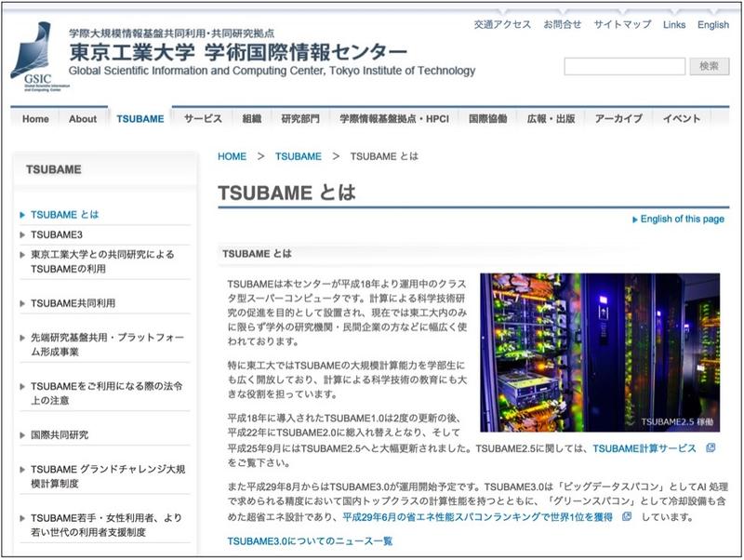Screen dimensions: 744x560
Task: Click the 東京工業大学 学術国際情報センター title
Action: point(238,52)
